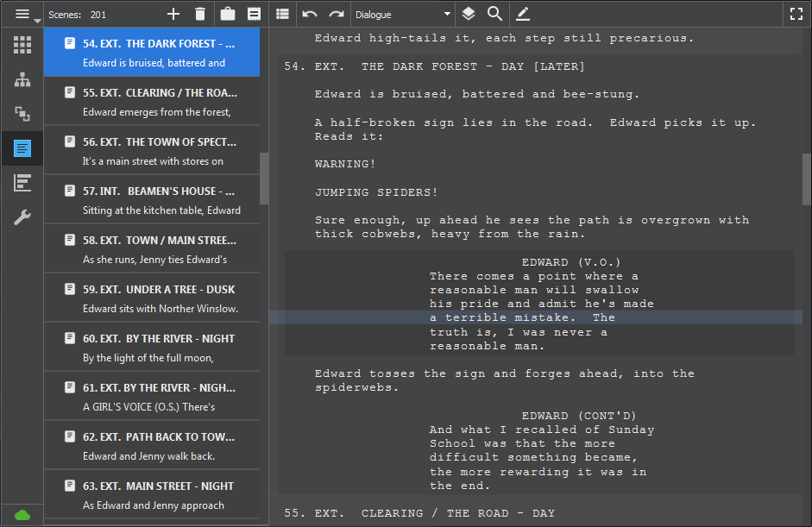This screenshot has height=527, width=812.
Task: Open the notepad icon in toolbar
Action: (254, 14)
